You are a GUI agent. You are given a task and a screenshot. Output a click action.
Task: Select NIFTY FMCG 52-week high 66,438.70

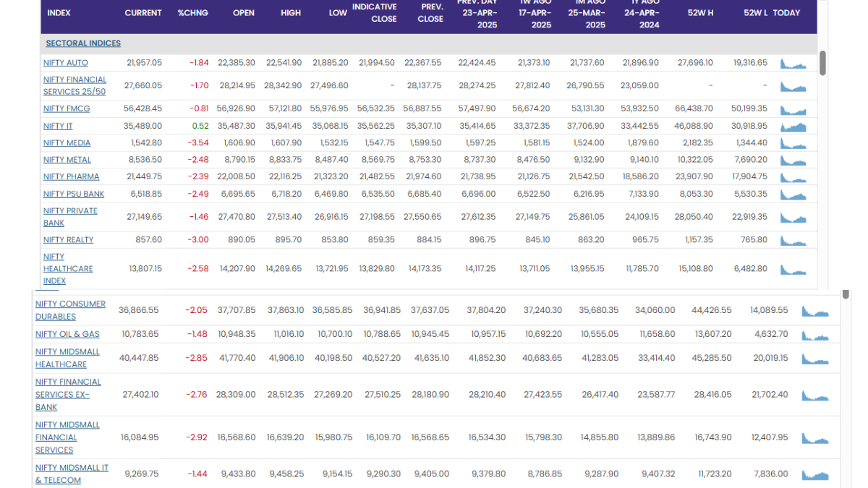[694, 108]
